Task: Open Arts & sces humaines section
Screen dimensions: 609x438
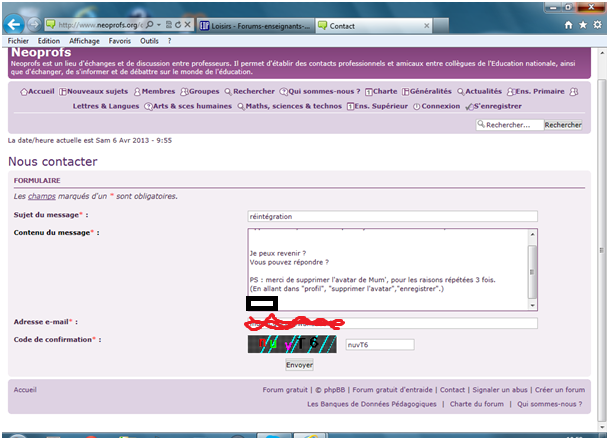Action: pos(192,106)
